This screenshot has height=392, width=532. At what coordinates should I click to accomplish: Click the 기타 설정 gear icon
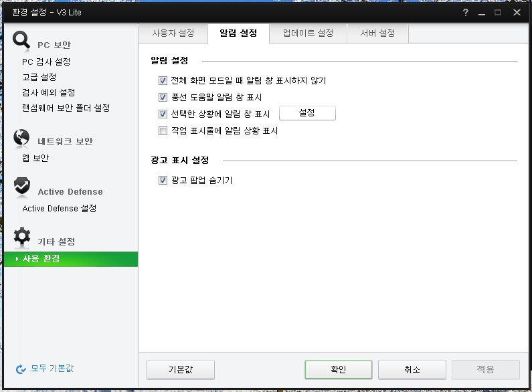coord(22,236)
